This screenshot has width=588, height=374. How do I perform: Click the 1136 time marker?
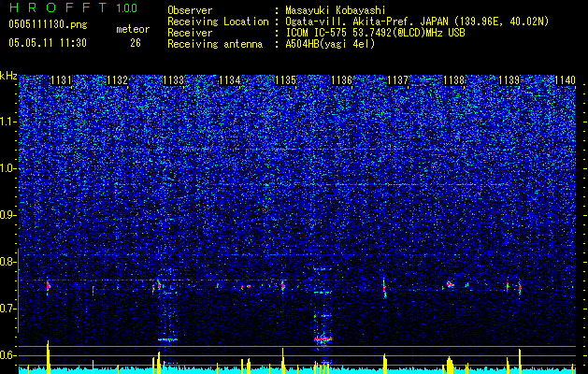click(x=341, y=80)
